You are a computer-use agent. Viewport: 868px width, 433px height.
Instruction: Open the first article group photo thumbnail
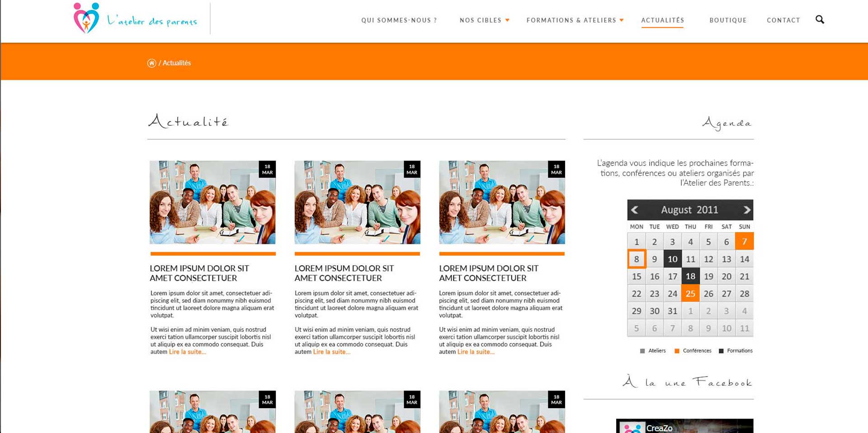point(212,202)
